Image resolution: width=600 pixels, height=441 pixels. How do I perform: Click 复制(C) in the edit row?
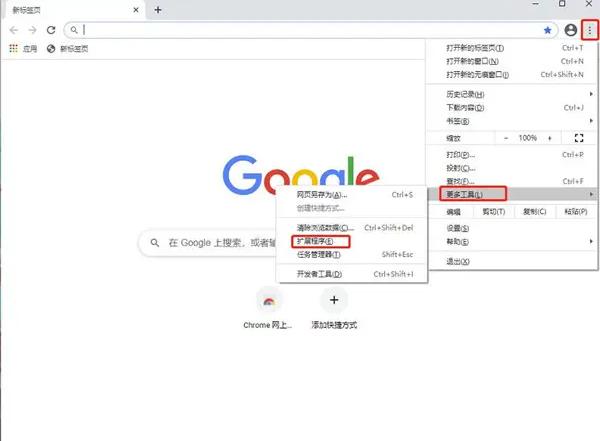click(x=535, y=211)
